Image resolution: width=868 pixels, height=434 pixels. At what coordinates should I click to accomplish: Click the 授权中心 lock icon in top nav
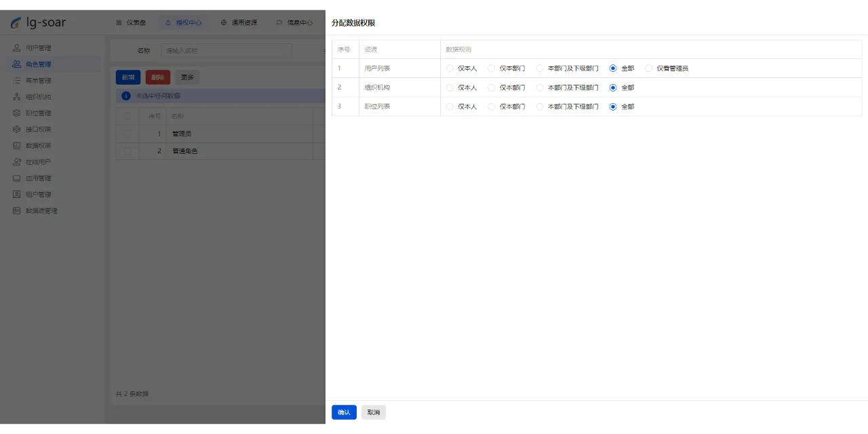pyautogui.click(x=168, y=22)
